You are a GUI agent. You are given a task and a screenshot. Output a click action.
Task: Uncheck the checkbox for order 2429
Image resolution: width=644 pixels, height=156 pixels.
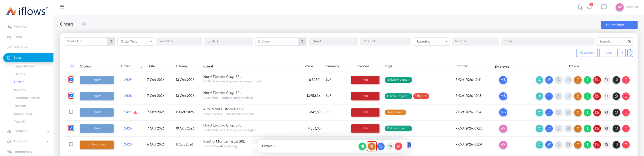(x=71, y=79)
